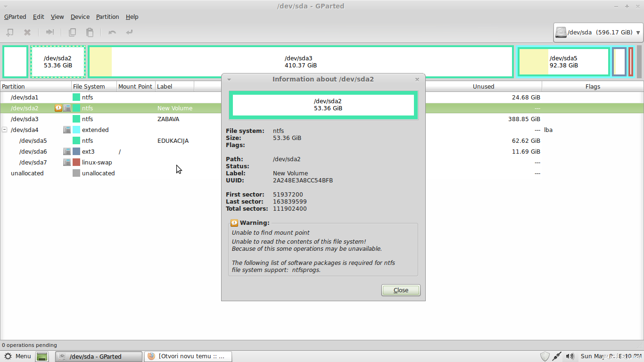The image size is (644, 362).
Task: Open the GParted menu
Action: (15, 16)
